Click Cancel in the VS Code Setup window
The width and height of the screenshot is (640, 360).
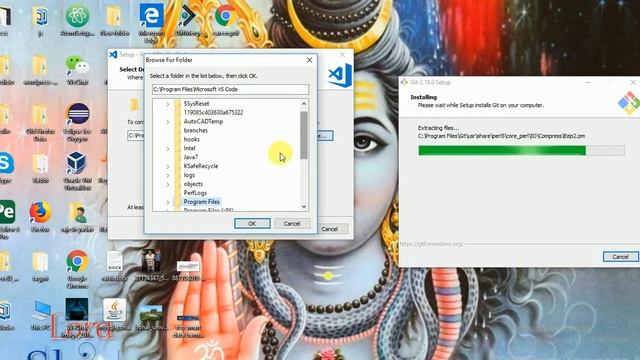tap(329, 229)
